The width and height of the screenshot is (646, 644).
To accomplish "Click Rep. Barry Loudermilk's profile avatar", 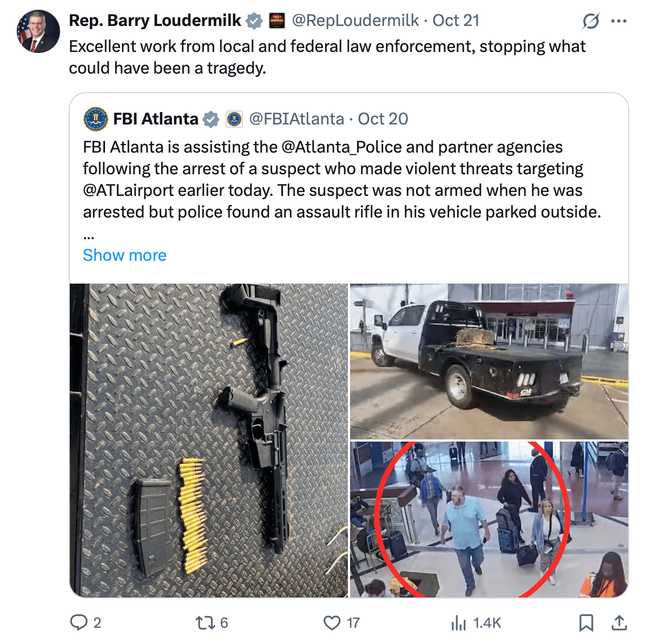I will point(38,31).
